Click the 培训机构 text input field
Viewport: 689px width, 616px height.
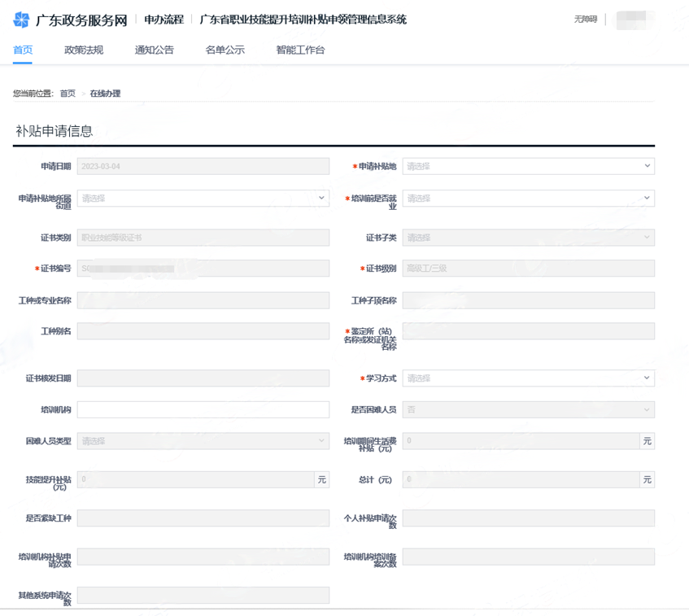pyautogui.click(x=203, y=410)
